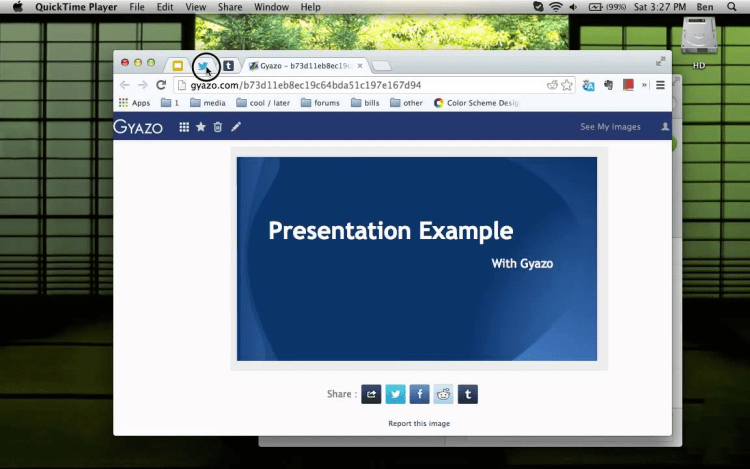Click the shield icon in menu bar
The image size is (750, 469).
point(538,7)
